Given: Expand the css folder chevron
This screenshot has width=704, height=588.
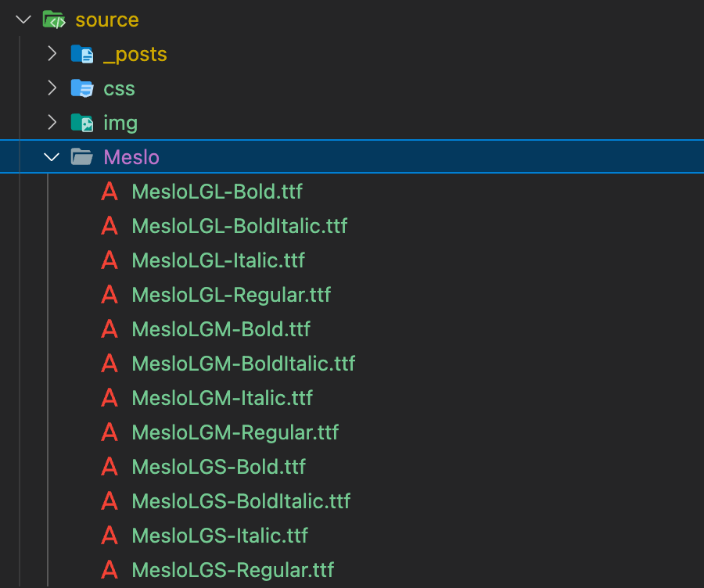Looking at the screenshot, I should click(x=50, y=88).
